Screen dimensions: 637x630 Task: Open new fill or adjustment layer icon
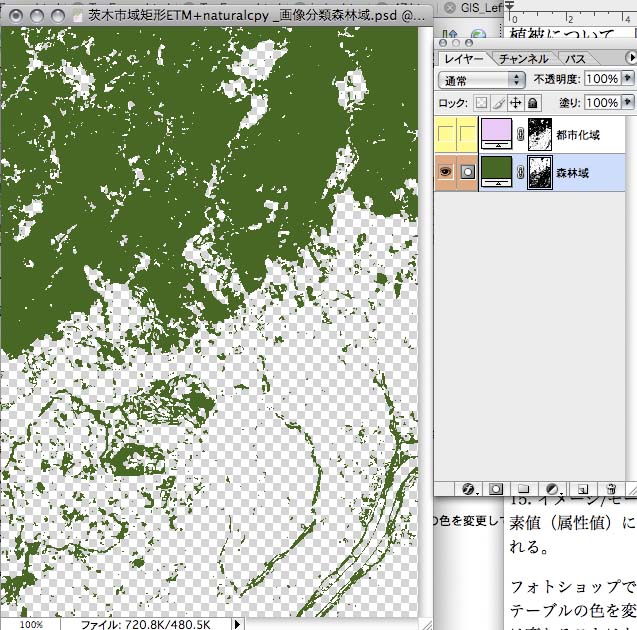point(552,489)
